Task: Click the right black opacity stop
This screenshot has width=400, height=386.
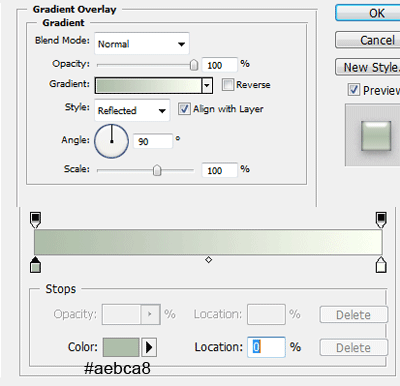Action: (381, 220)
